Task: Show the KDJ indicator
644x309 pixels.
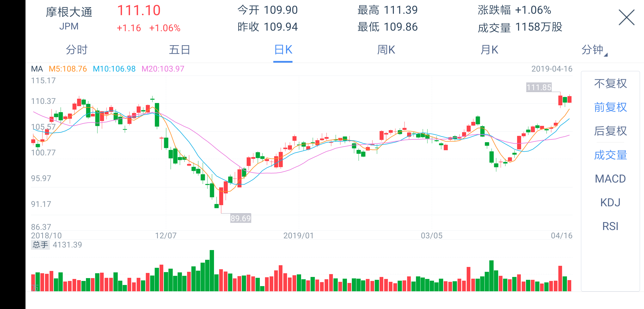Action: [x=610, y=203]
